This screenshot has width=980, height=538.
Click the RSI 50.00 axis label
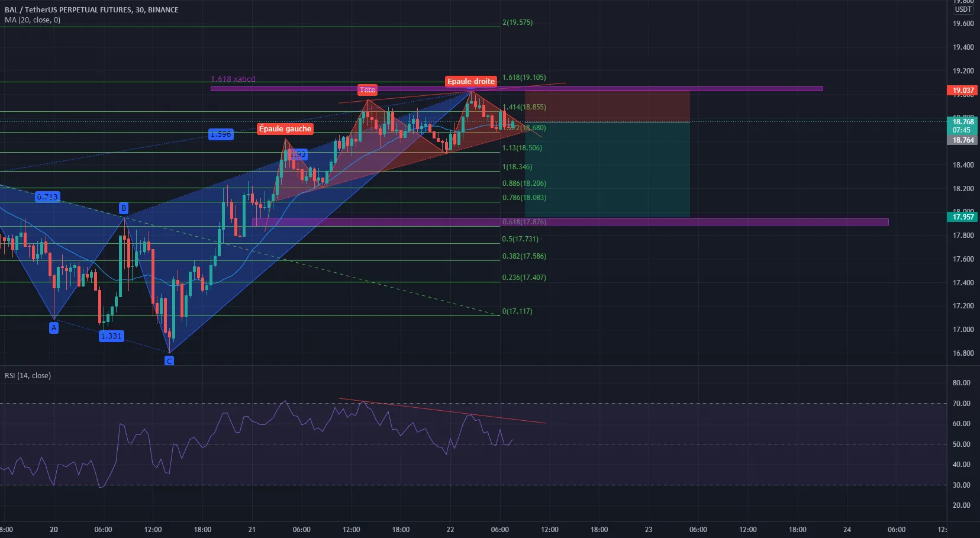pos(961,444)
